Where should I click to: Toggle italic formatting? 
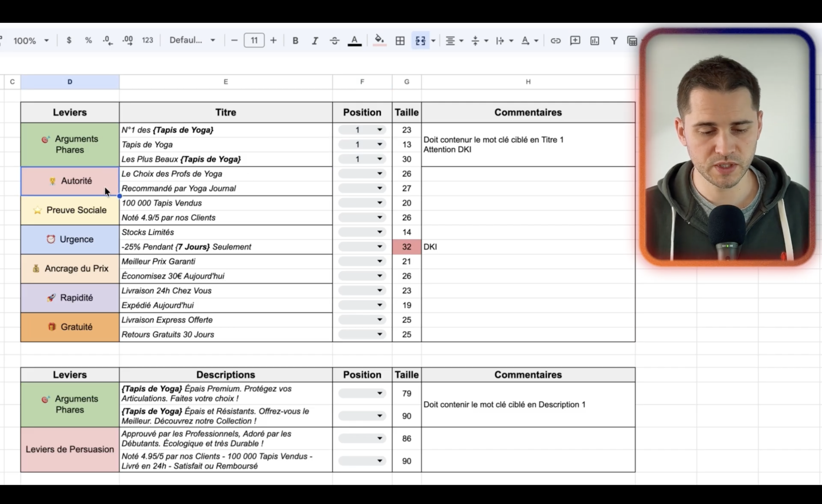[315, 41]
